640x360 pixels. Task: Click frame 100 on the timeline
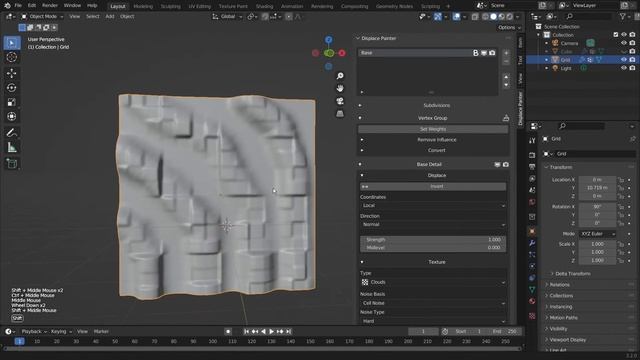point(213,341)
